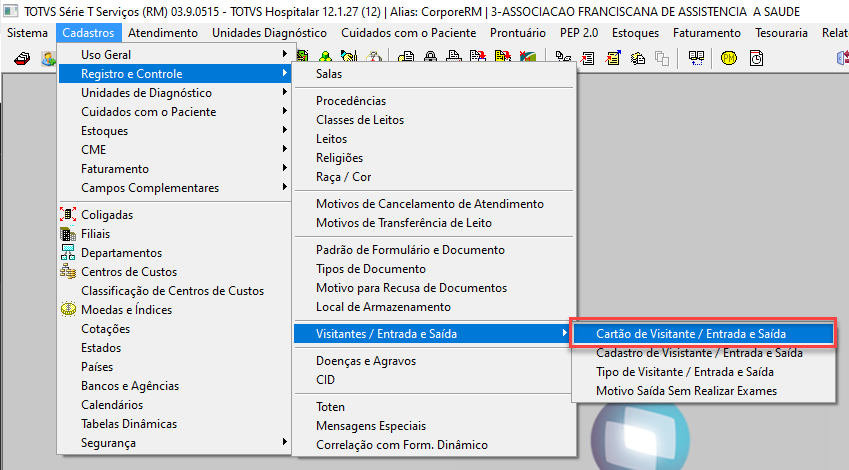Choose Procedências menu entry
This screenshot has width=849, height=470.
pos(434,101)
